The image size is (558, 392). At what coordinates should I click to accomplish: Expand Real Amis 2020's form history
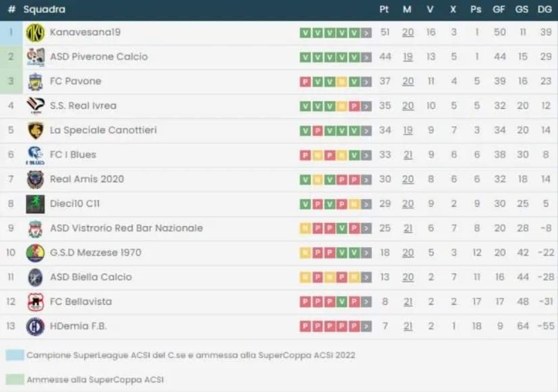(367, 179)
